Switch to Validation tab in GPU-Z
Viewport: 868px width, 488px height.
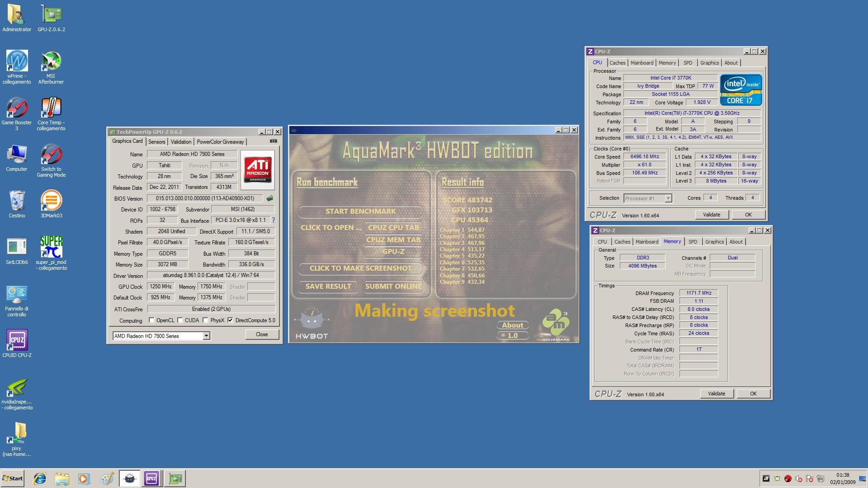[x=181, y=142]
